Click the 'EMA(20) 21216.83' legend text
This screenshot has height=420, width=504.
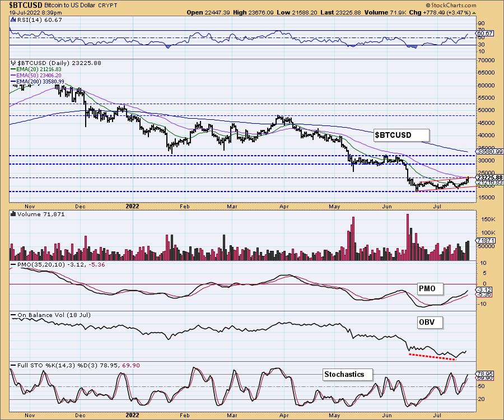tap(39, 69)
